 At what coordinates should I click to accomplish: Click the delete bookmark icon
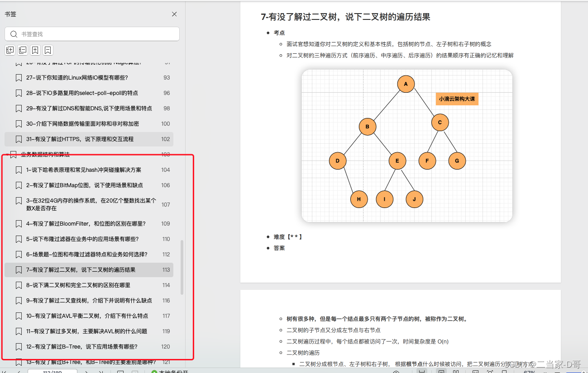(48, 50)
